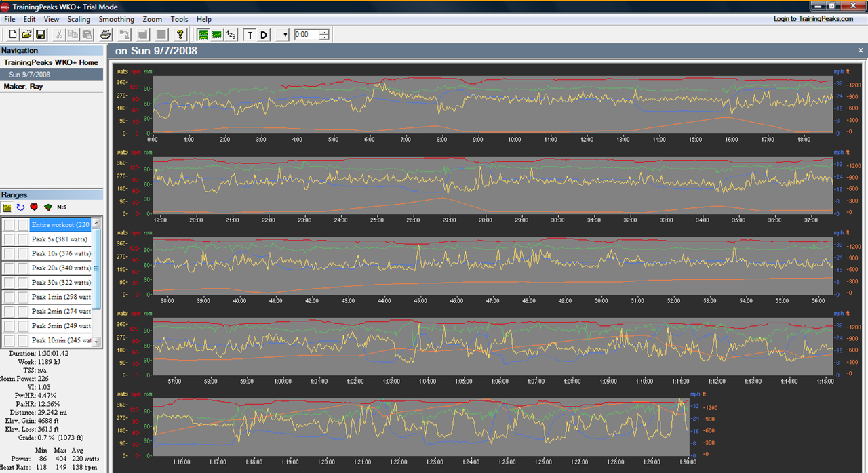Toggle the D distance axis button
The width and height of the screenshot is (868, 473).
coord(264,35)
